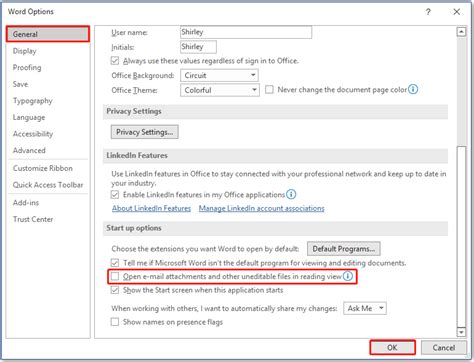Click the info icon next to LinkedIn features checkbox
Screen dimensions: 474x362
pyautogui.click(x=291, y=194)
